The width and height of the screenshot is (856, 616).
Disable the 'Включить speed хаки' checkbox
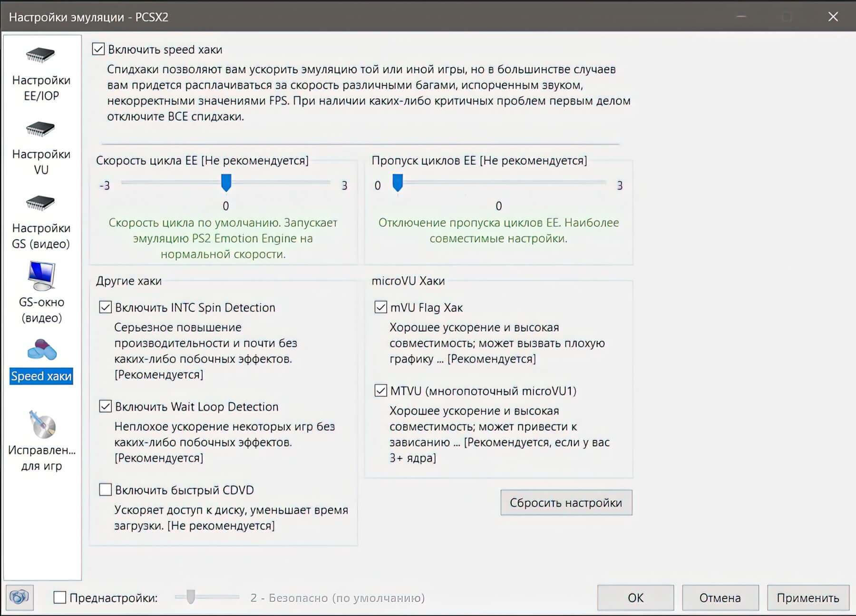(x=98, y=49)
